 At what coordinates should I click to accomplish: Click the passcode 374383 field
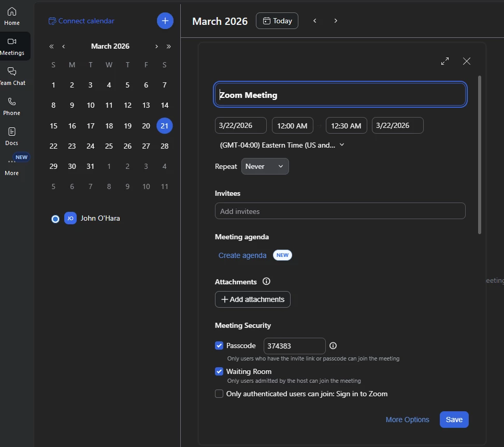click(x=294, y=346)
